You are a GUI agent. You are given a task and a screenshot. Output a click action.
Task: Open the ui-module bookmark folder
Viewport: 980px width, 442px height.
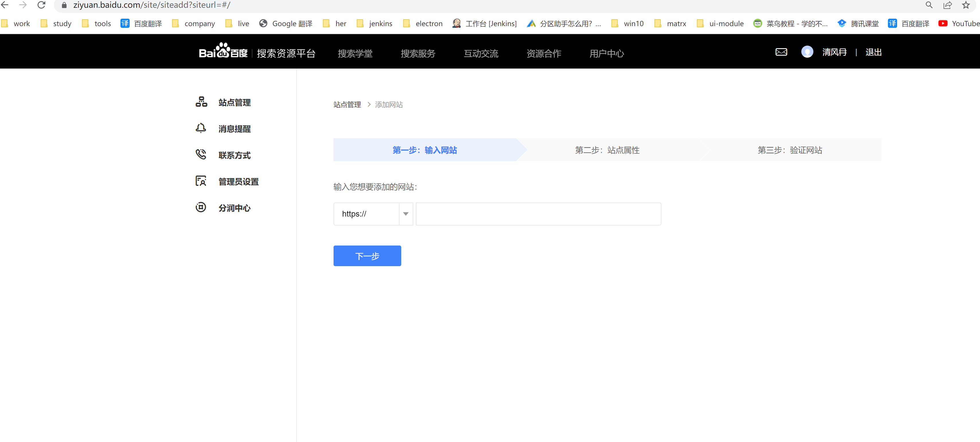point(720,24)
